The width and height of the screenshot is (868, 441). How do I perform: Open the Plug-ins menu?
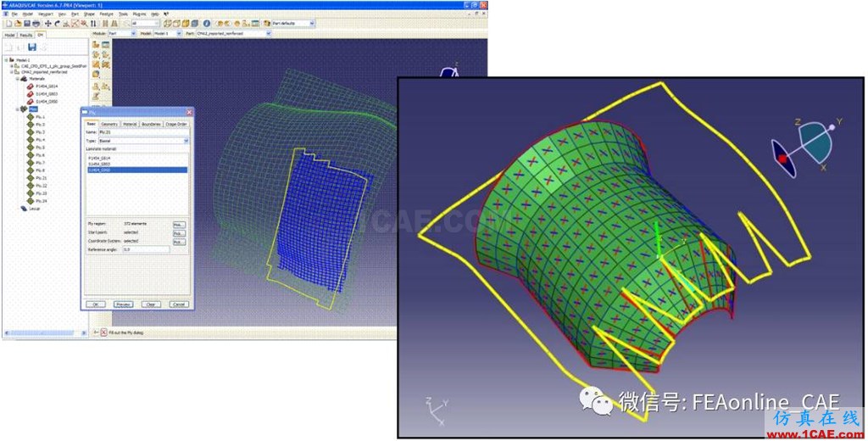pyautogui.click(x=140, y=14)
